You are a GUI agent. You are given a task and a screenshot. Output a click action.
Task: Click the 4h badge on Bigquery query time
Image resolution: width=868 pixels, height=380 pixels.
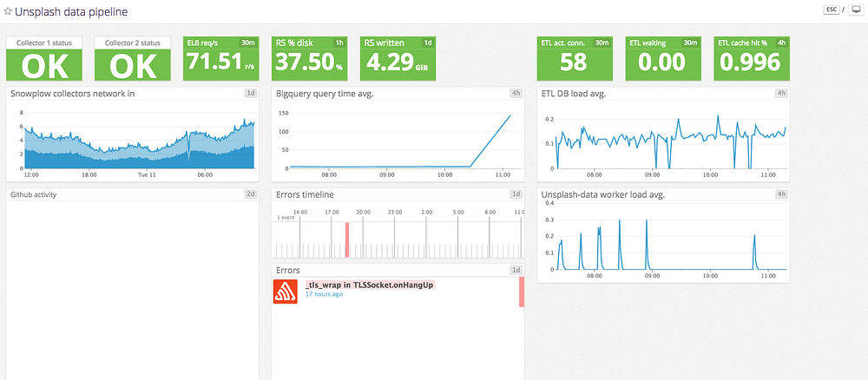[x=516, y=94]
